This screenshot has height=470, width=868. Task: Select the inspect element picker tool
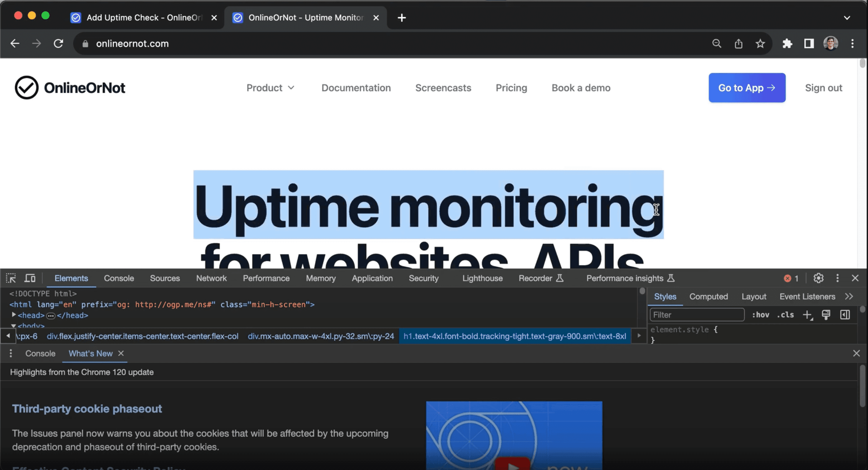[x=11, y=278]
